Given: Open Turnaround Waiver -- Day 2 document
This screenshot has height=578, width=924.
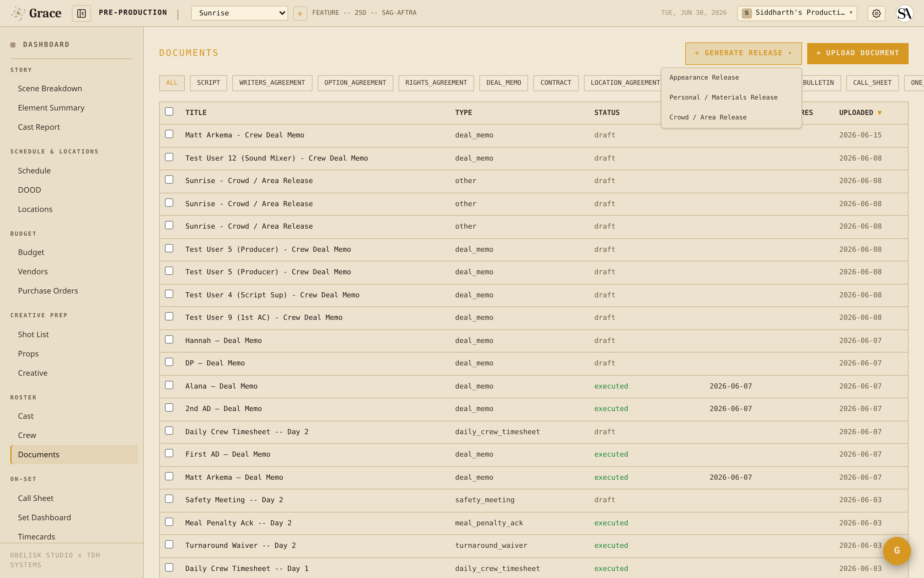Looking at the screenshot, I should coord(241,546).
